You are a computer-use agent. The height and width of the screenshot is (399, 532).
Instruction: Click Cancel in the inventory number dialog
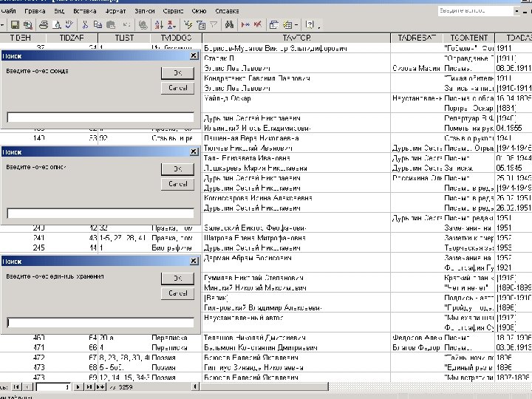coord(178,183)
